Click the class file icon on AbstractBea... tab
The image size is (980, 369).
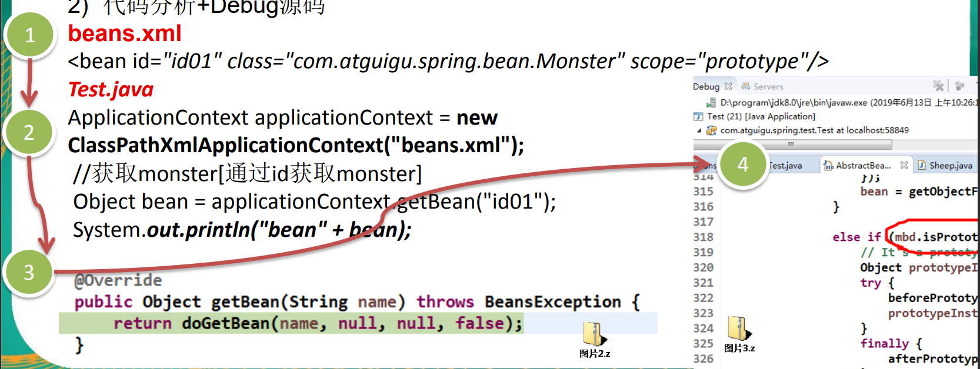pyautogui.click(x=828, y=166)
